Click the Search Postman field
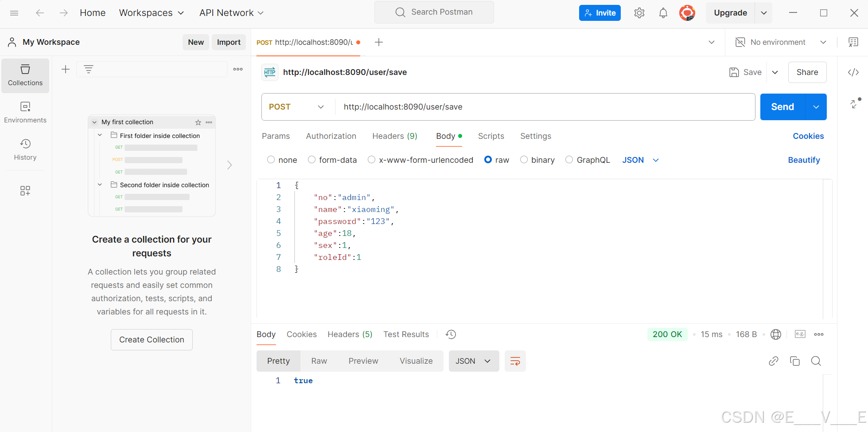868x432 pixels. coord(434,12)
